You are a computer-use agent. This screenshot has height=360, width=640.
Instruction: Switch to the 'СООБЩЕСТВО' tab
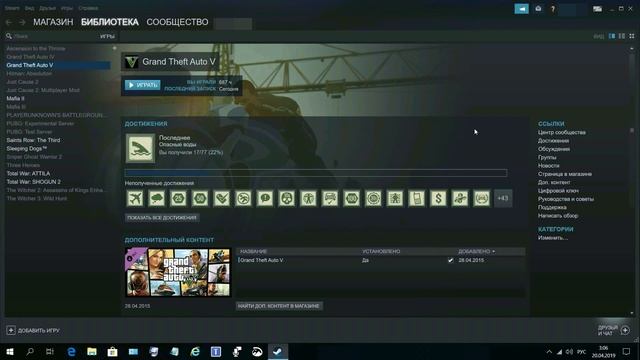(x=177, y=22)
